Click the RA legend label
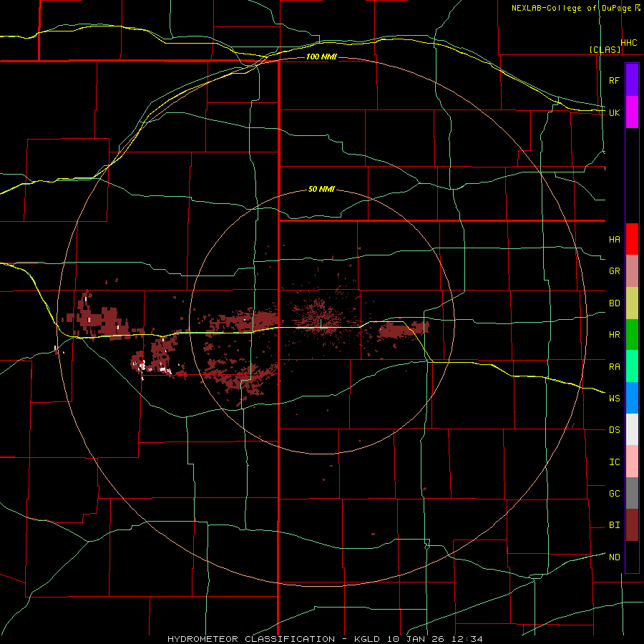Screen dimensions: 644x644 (x=614, y=366)
